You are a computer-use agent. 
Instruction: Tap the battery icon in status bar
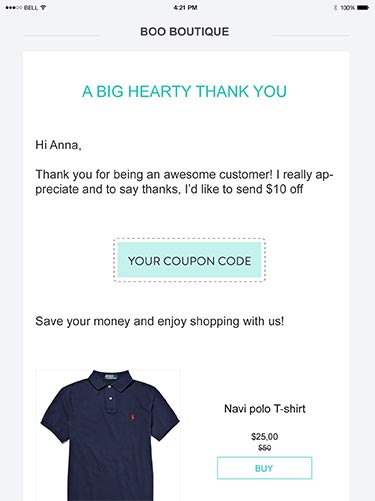click(363, 7)
